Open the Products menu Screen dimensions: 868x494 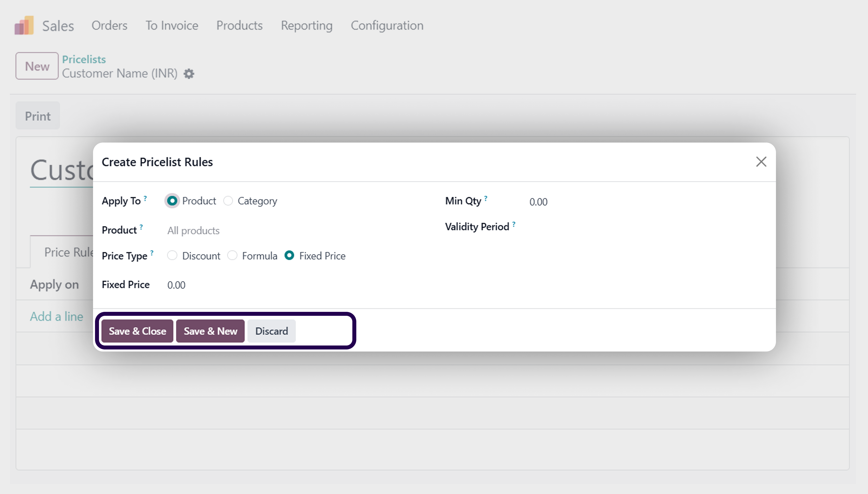[x=240, y=25]
